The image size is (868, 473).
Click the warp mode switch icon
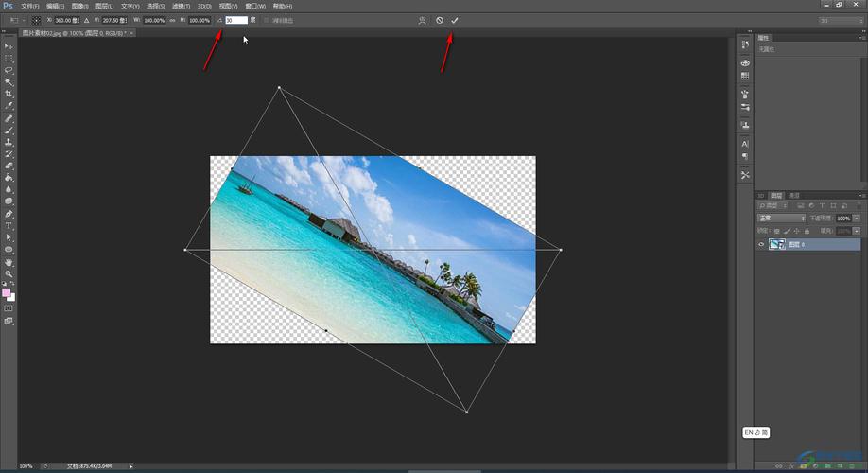422,20
